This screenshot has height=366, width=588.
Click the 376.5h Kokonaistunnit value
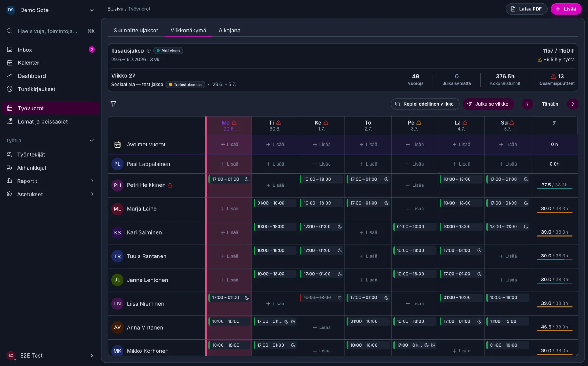pyautogui.click(x=505, y=77)
